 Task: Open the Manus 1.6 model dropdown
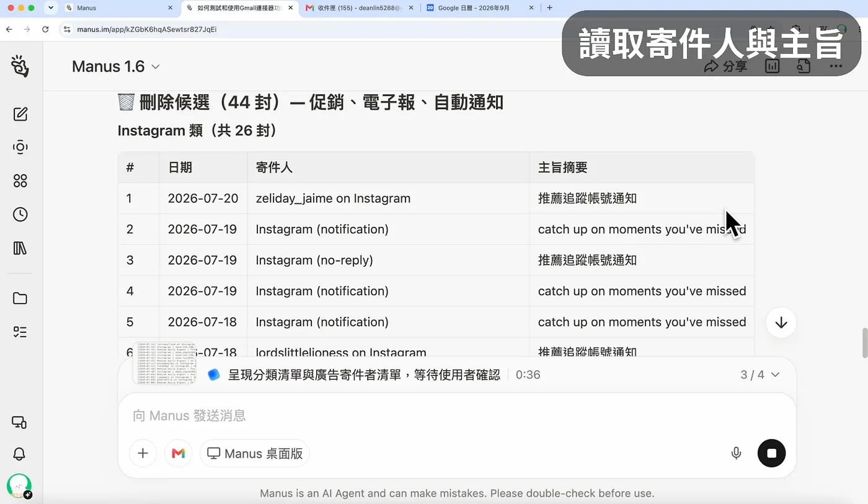pyautogui.click(x=116, y=66)
